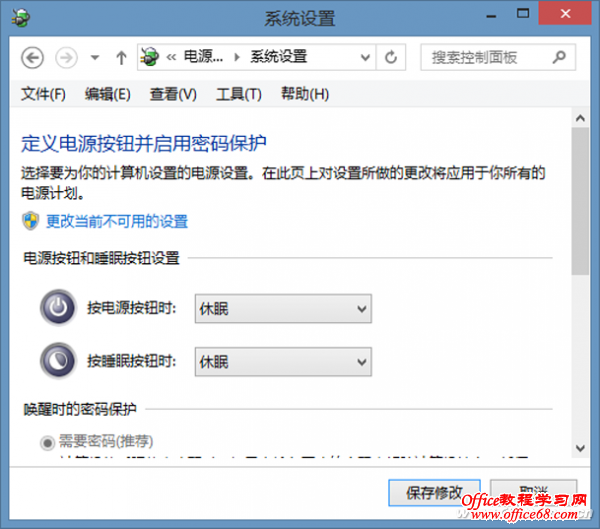The height and width of the screenshot is (529, 600).
Task: Click the scrollbar up arrow
Action: click(580, 118)
